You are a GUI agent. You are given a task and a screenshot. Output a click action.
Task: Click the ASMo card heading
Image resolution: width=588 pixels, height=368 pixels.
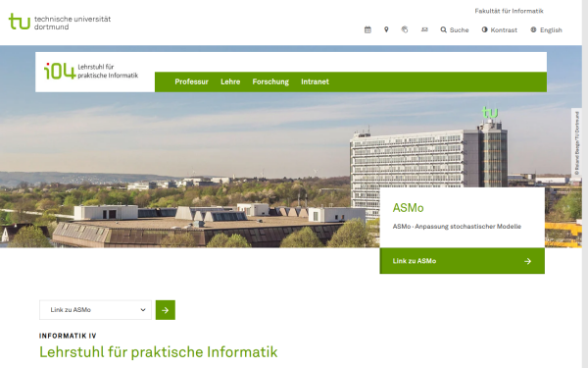(x=408, y=208)
